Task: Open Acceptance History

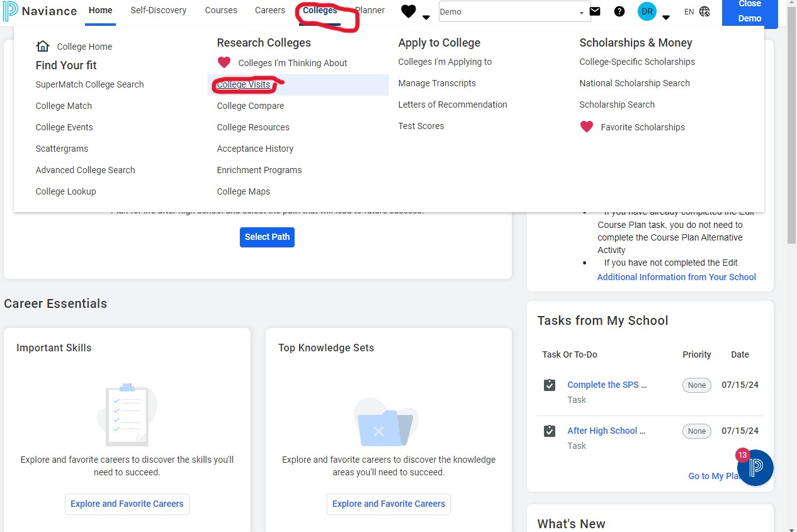Action: [255, 149]
